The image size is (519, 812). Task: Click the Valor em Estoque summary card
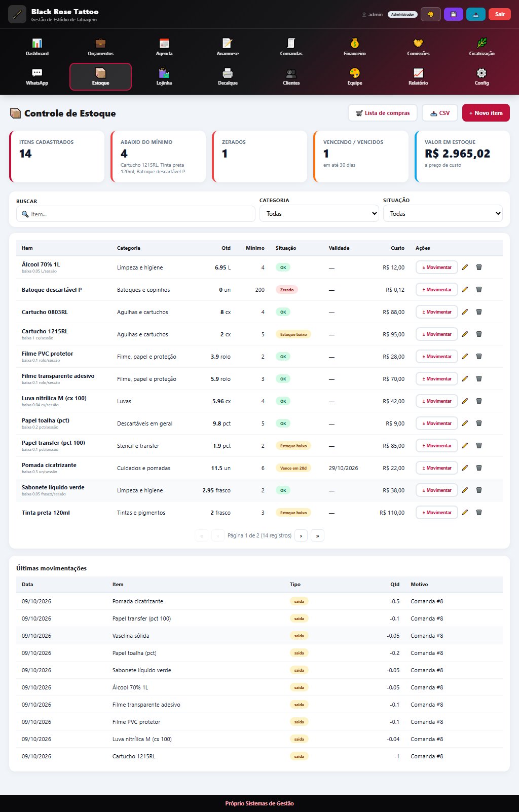click(x=462, y=157)
